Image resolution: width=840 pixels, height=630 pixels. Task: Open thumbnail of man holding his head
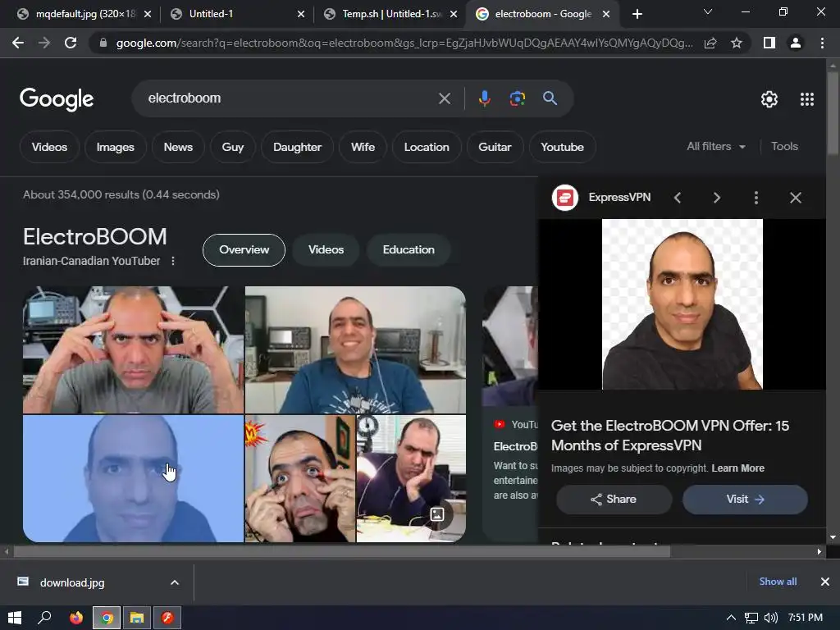coord(133,349)
